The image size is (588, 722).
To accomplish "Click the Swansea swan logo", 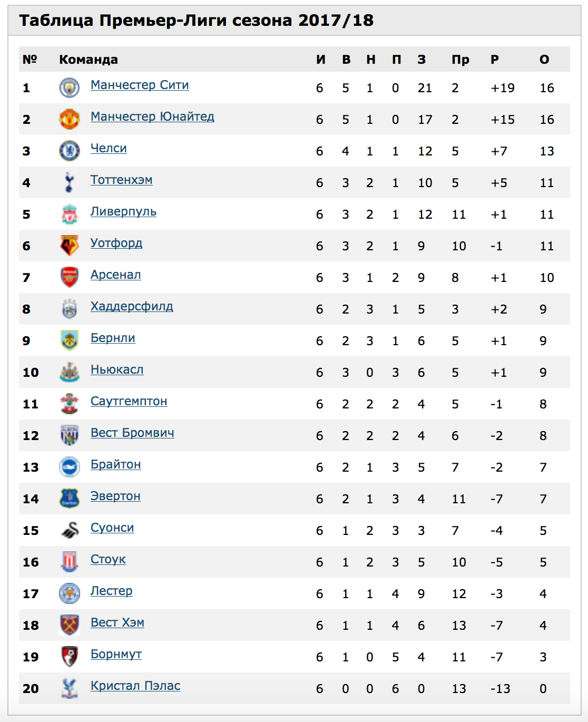I will tap(69, 530).
